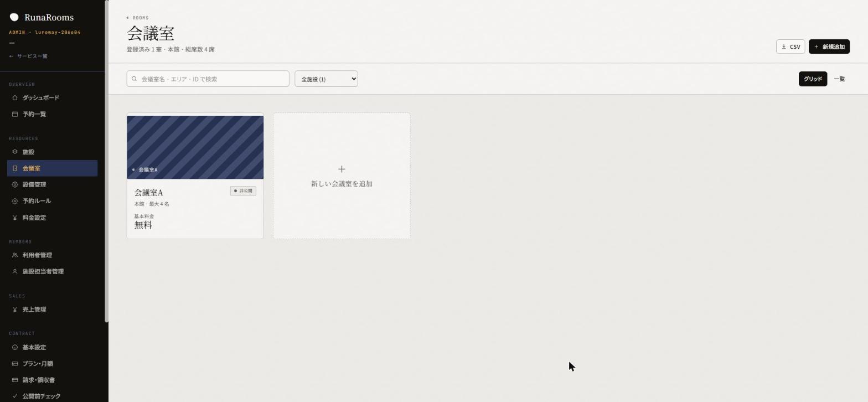Open the ダッシュボード home icon
868x402 pixels.
tap(15, 98)
